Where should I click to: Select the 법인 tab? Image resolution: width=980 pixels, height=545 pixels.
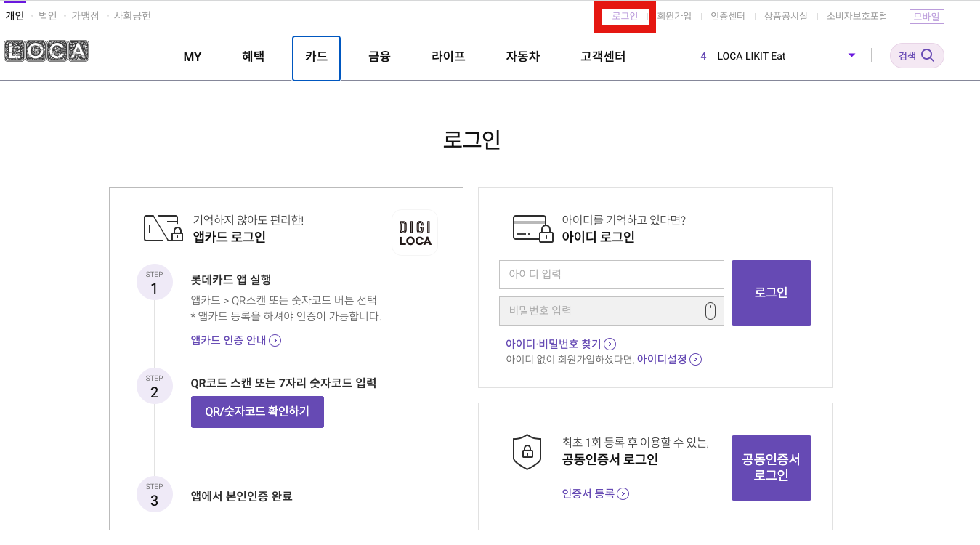click(47, 15)
